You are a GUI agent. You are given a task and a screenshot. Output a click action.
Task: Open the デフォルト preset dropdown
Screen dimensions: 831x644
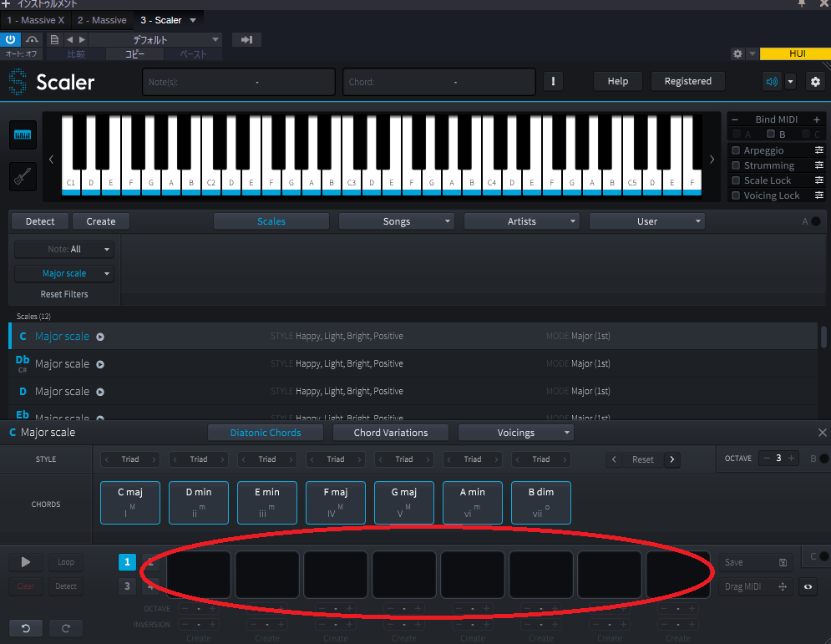coord(155,40)
